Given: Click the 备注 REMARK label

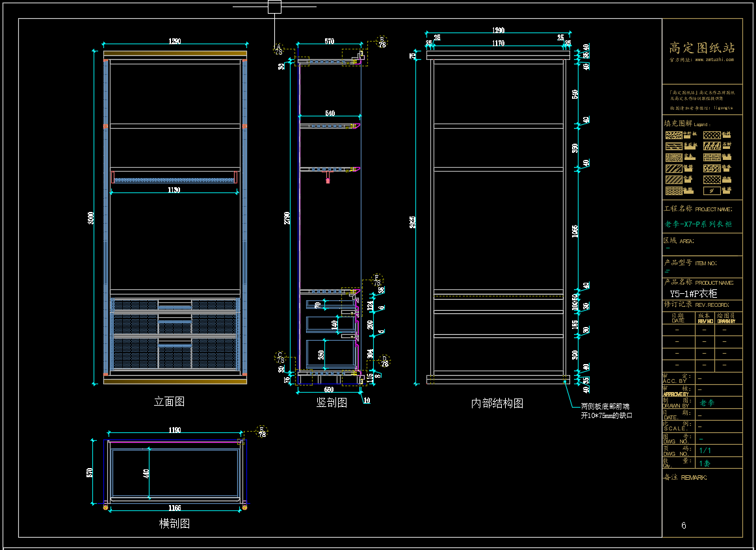Looking at the screenshot, I should pyautogui.click(x=685, y=477).
